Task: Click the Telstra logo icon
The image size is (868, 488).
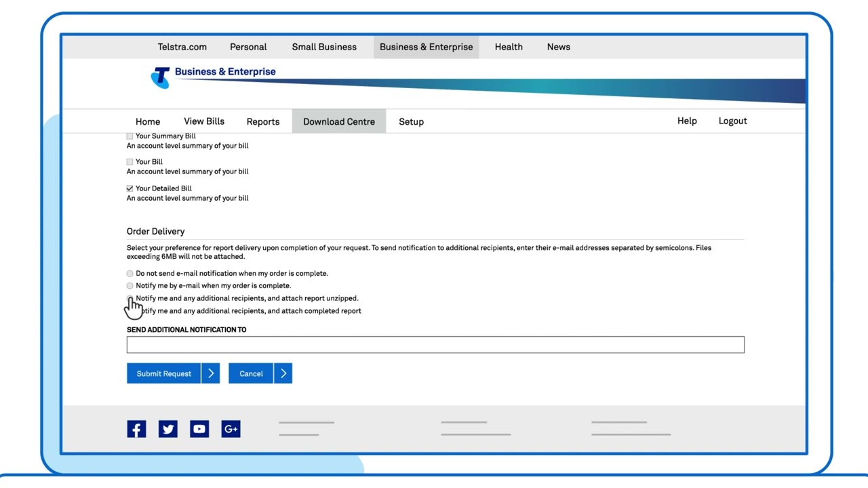Action: 160,77
